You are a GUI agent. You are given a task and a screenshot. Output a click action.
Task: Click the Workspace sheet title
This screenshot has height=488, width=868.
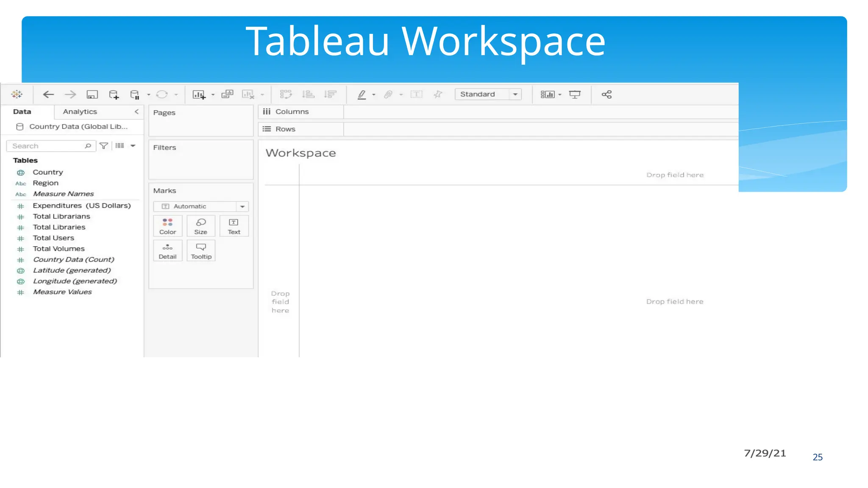pyautogui.click(x=300, y=153)
